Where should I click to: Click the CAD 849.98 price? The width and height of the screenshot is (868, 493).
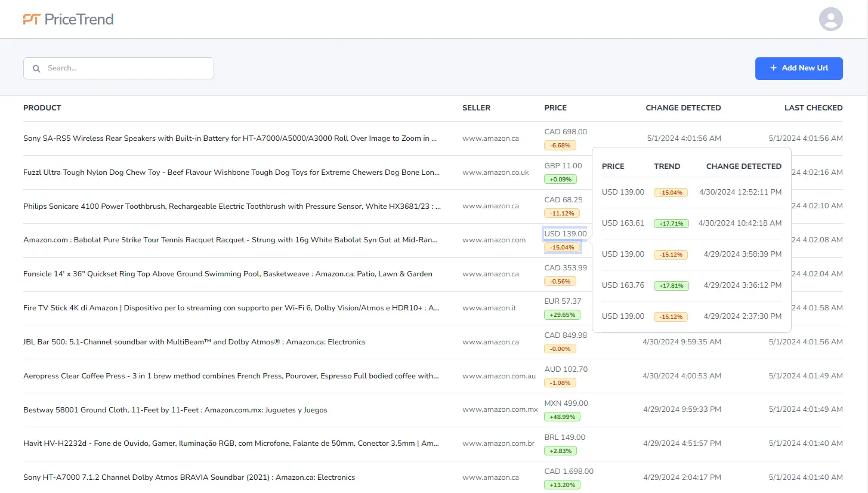[566, 335]
